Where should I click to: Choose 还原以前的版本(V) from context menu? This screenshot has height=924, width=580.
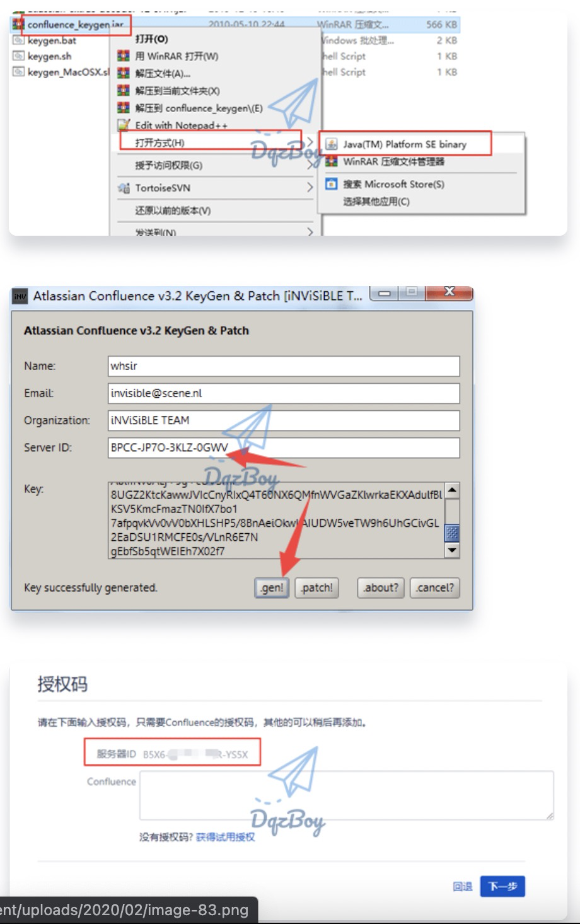point(173,211)
